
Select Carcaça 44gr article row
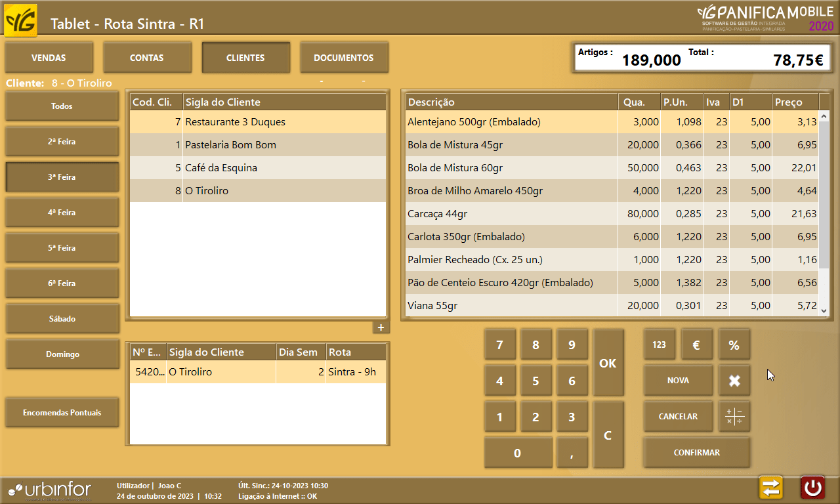click(x=512, y=214)
